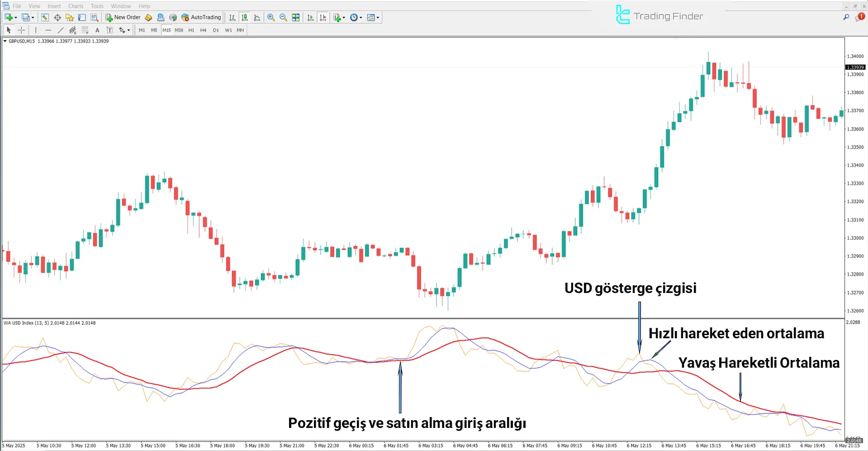The width and height of the screenshot is (868, 451).
Task: Click the search magnifier icon
Action: click(x=846, y=17)
